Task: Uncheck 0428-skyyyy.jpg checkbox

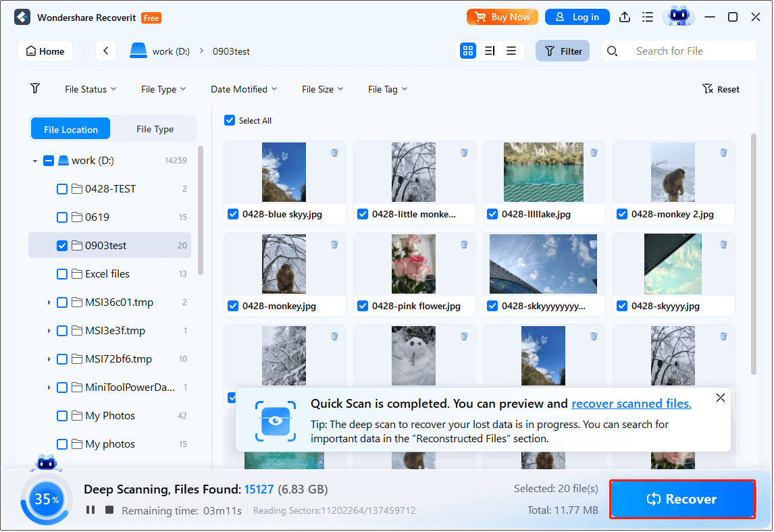Action: click(622, 306)
